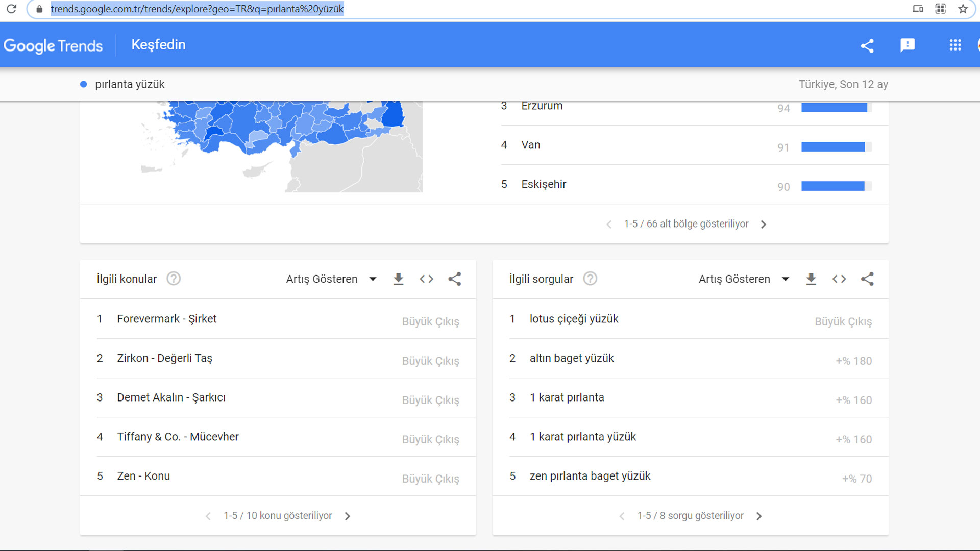Image resolution: width=980 pixels, height=551 pixels.
Task: Select Van region row
Action: [x=695, y=145]
